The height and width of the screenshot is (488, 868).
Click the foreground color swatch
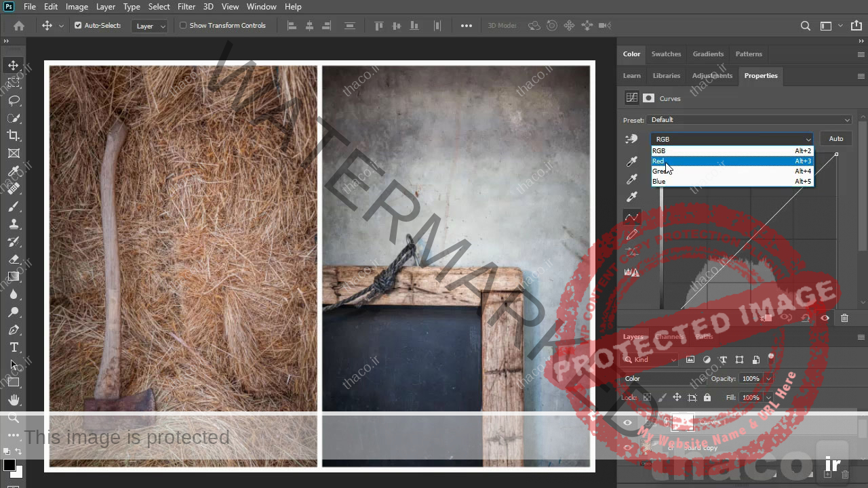click(x=9, y=465)
